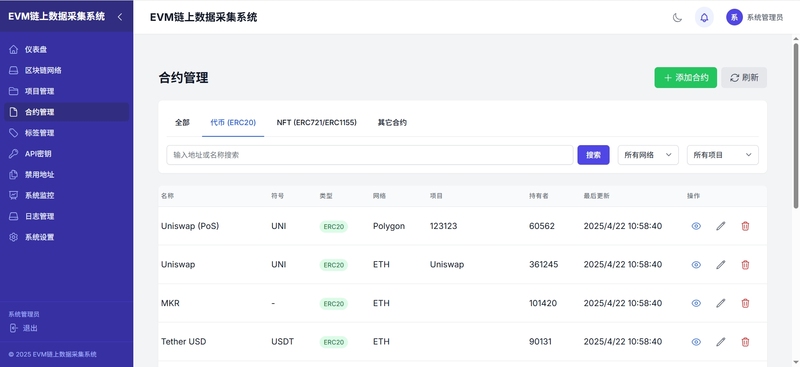Expand the 所有项目 dropdown

pyautogui.click(x=722, y=155)
